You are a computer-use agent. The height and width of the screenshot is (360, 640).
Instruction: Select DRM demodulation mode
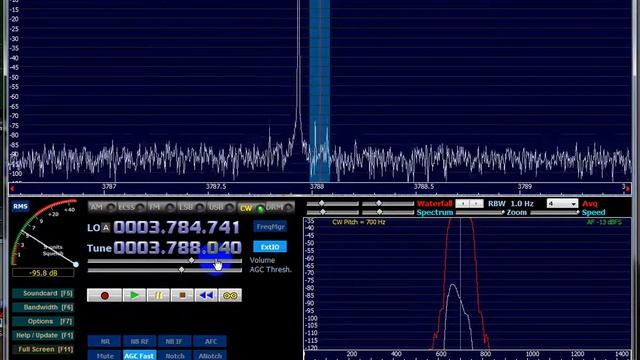point(280,207)
